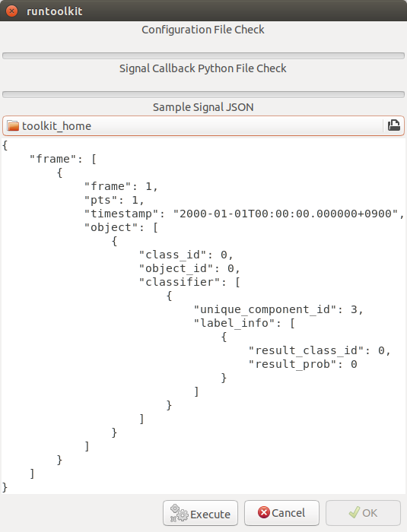Click the "pts": 1 line
The image size is (407, 532).
(x=114, y=200)
